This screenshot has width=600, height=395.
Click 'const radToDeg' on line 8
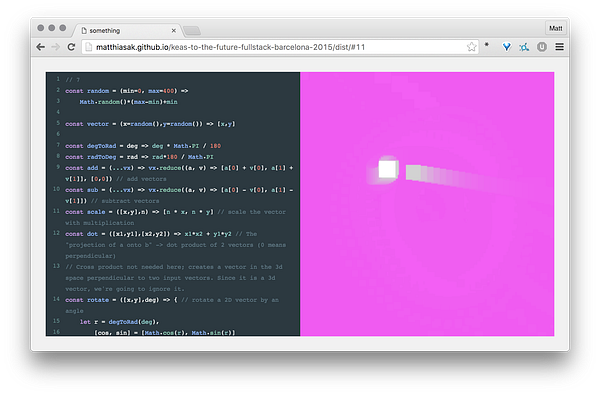90,157
